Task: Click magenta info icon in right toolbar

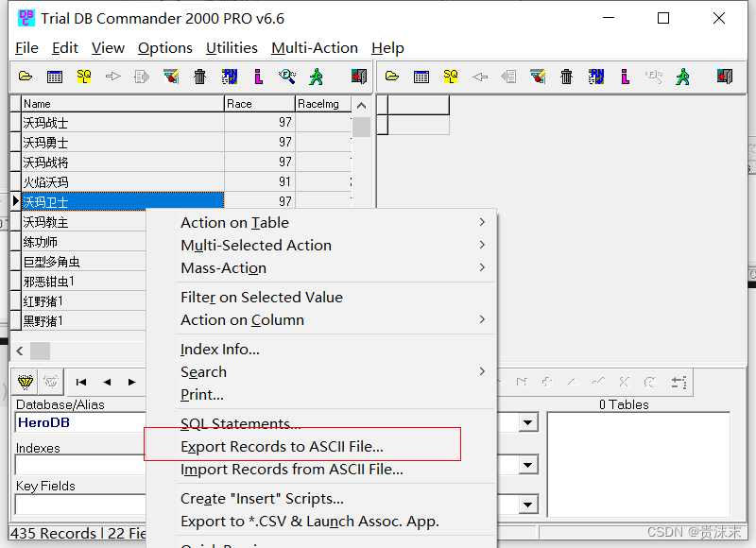Action: click(626, 77)
